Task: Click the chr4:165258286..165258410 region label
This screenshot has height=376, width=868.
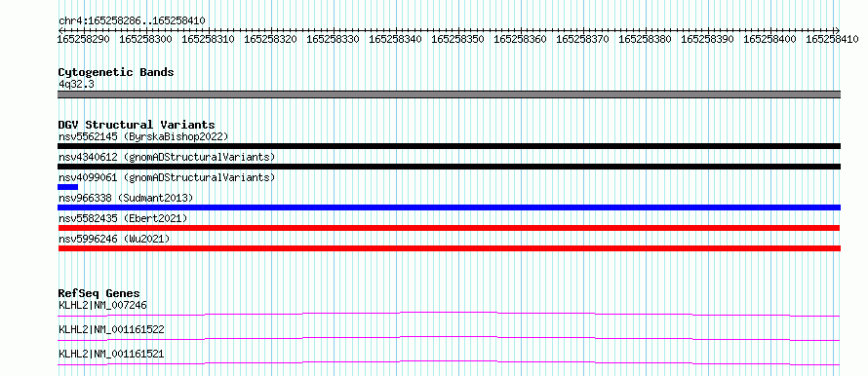Action: tap(132, 20)
